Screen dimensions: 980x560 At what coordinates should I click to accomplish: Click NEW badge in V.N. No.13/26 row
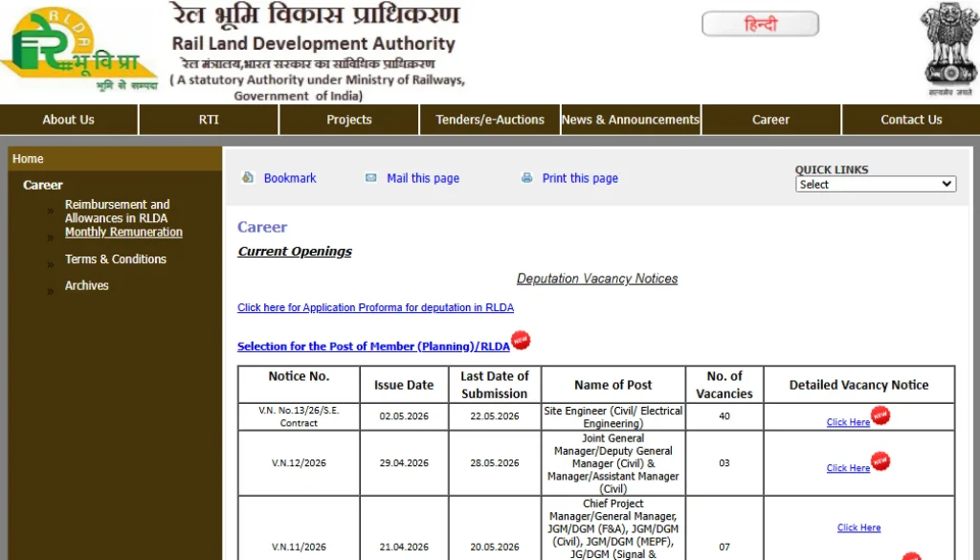pos(880,415)
